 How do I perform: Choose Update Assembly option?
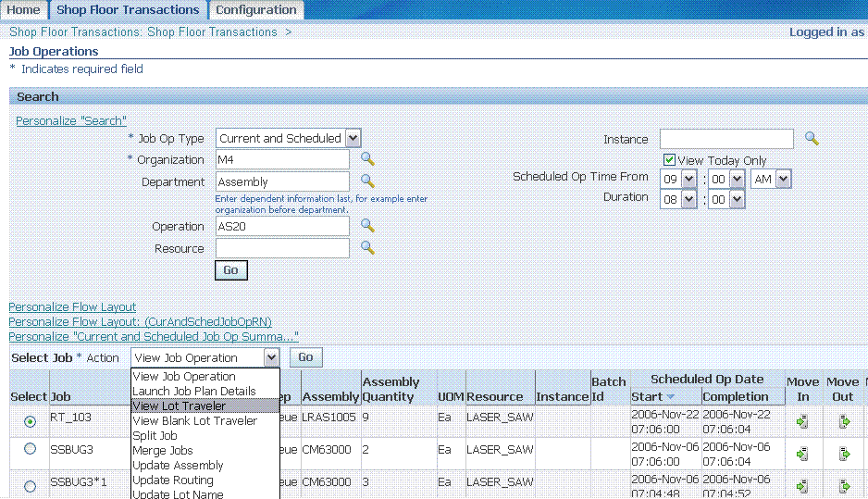pyautogui.click(x=205, y=466)
